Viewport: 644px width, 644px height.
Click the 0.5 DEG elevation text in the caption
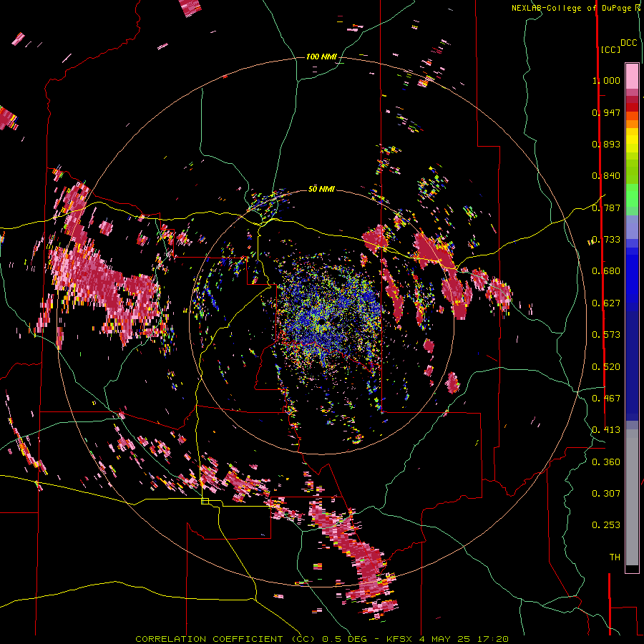[x=346, y=639]
